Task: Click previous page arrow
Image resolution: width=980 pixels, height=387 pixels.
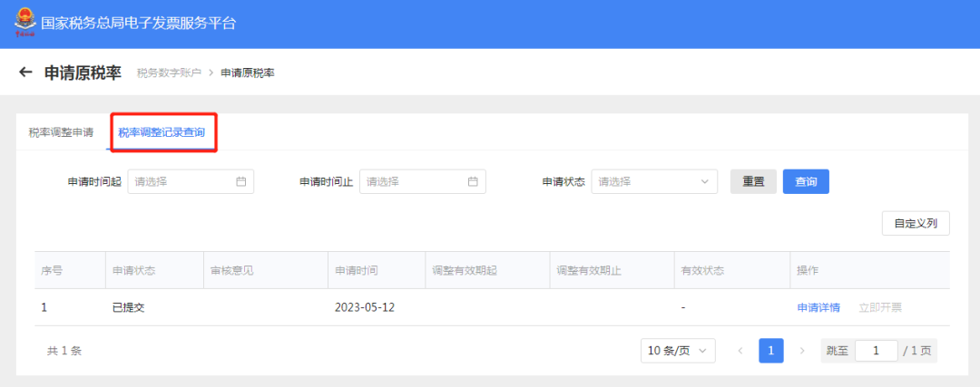Action: point(740,351)
